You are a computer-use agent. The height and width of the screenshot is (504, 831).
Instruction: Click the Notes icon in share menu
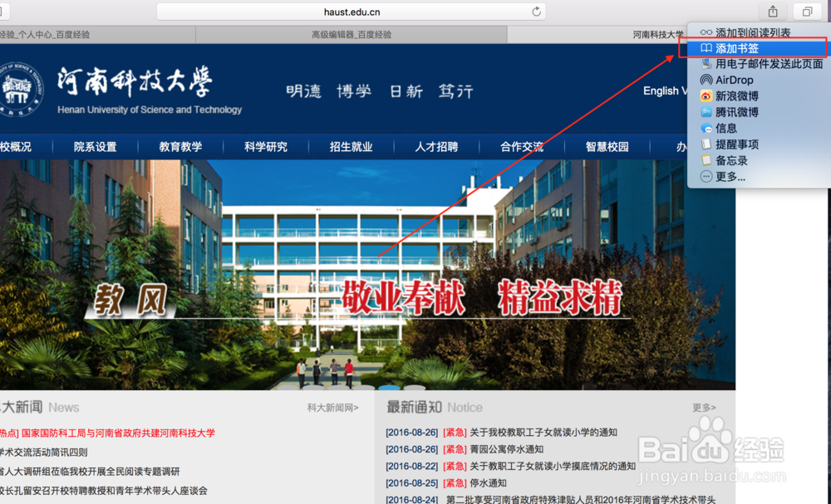click(706, 160)
